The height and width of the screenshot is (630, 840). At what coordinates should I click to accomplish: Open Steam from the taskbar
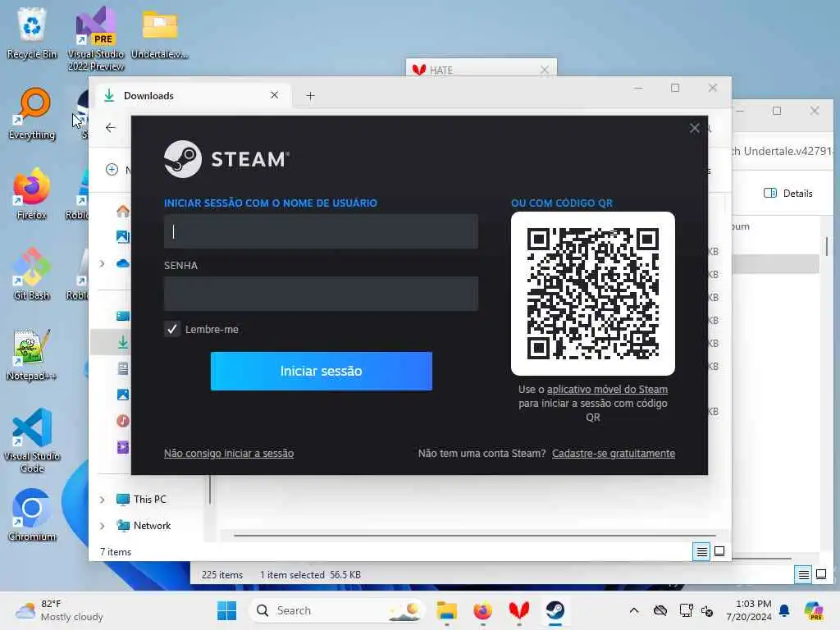[555, 610]
